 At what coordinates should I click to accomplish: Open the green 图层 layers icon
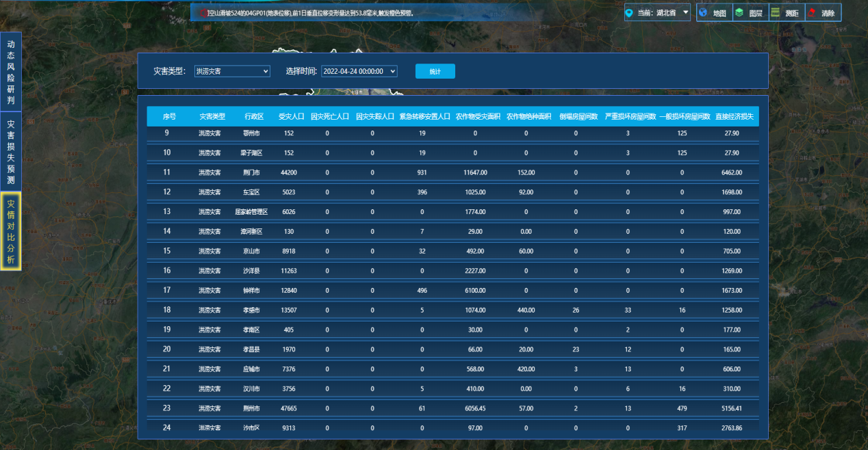(739, 13)
